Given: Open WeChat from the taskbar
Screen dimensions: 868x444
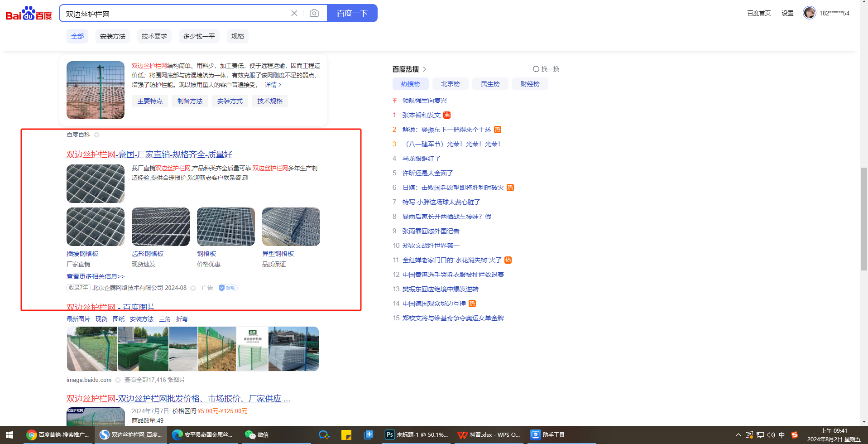Looking at the screenshot, I should point(257,435).
